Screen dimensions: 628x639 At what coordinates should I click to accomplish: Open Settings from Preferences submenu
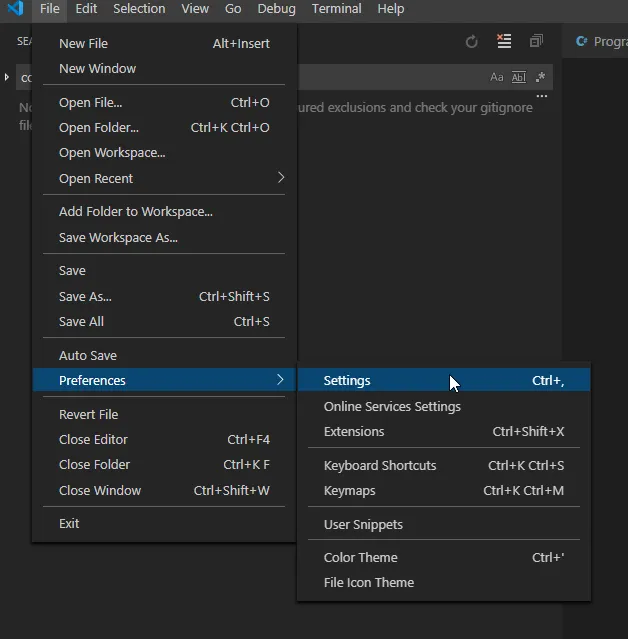444,380
